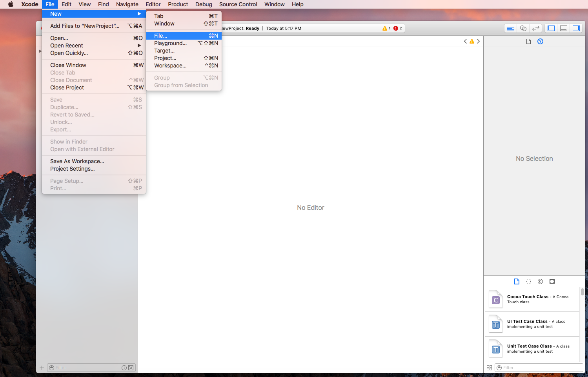Toggle the utilities panel
Screen dimensions: 588x377
576,28
